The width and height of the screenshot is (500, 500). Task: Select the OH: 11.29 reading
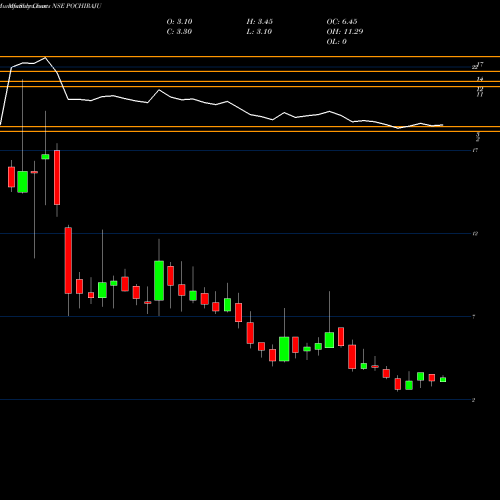[x=345, y=32]
